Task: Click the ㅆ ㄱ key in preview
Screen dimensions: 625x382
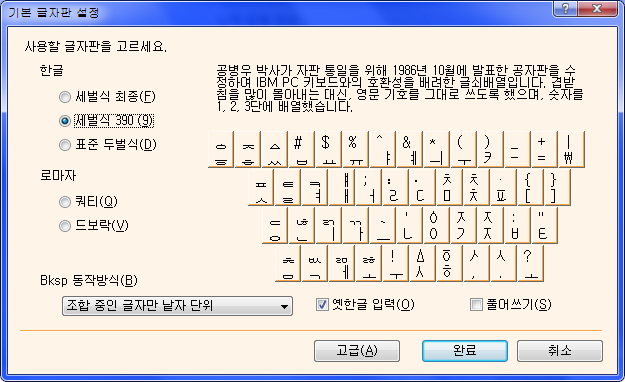Action: click(314, 264)
